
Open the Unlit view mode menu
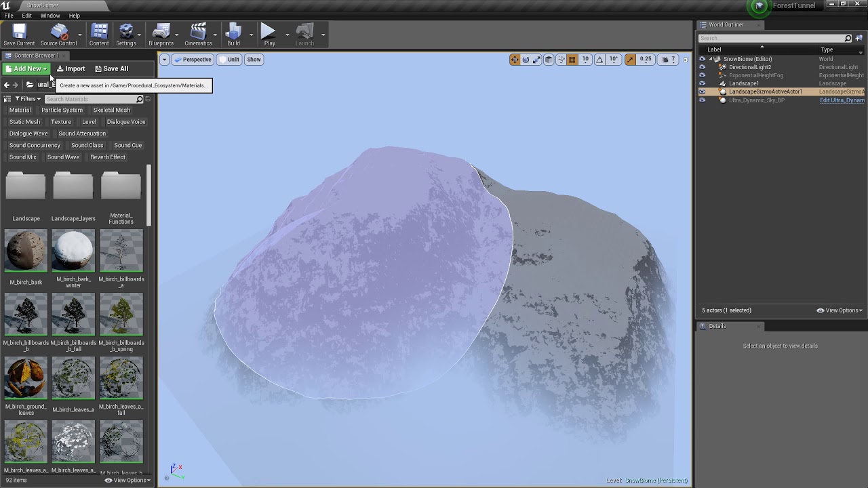point(229,60)
